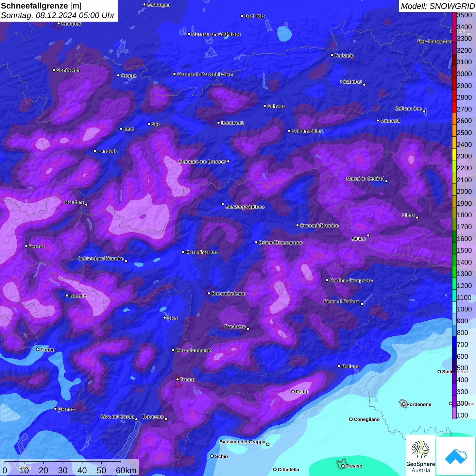Click the Schneefallgrenze [m] title
476x476 pixels.
coord(41,6)
